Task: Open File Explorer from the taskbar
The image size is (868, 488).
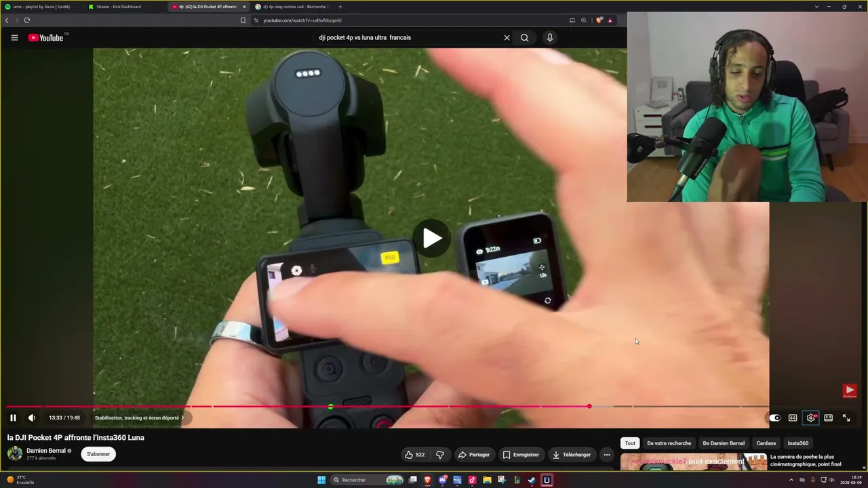Action: [x=487, y=480]
